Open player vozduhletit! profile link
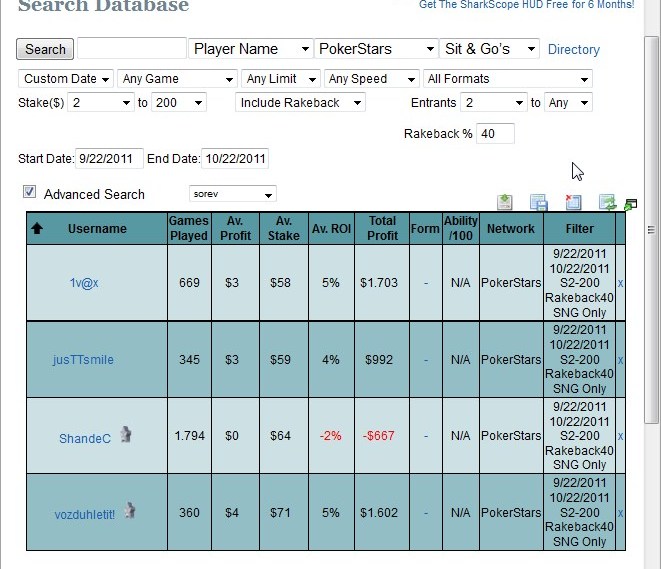This screenshot has width=661, height=569. 85,515
